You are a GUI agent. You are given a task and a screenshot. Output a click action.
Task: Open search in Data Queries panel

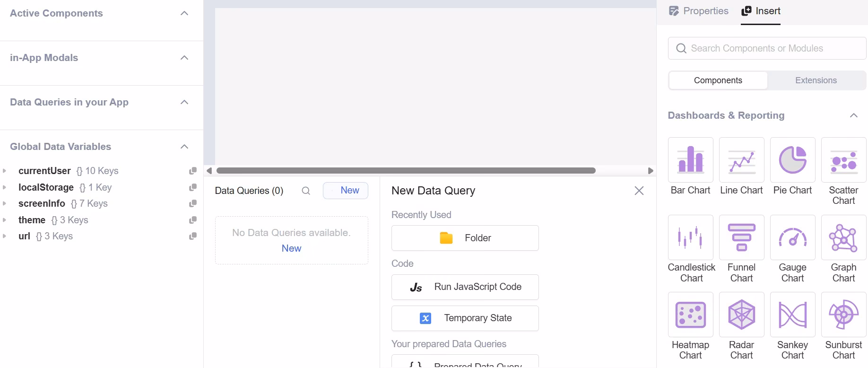click(x=306, y=191)
